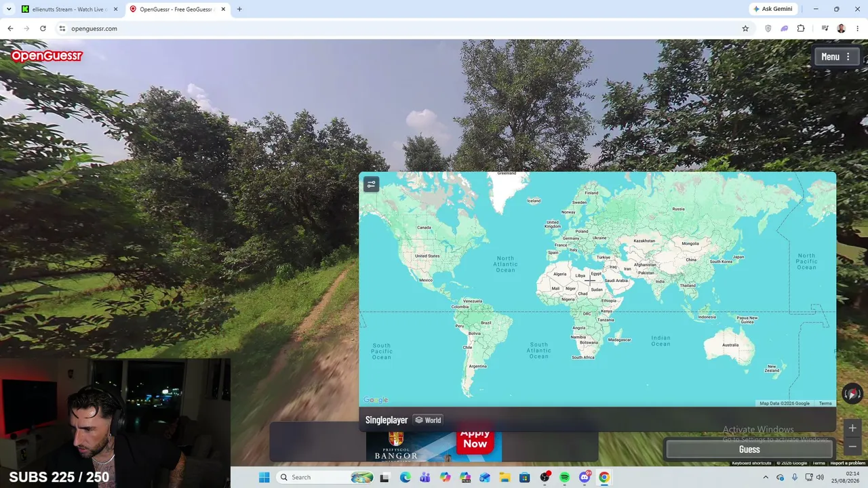Open Outlook from the taskbar
Screen dimensions: 868x488
485,477
